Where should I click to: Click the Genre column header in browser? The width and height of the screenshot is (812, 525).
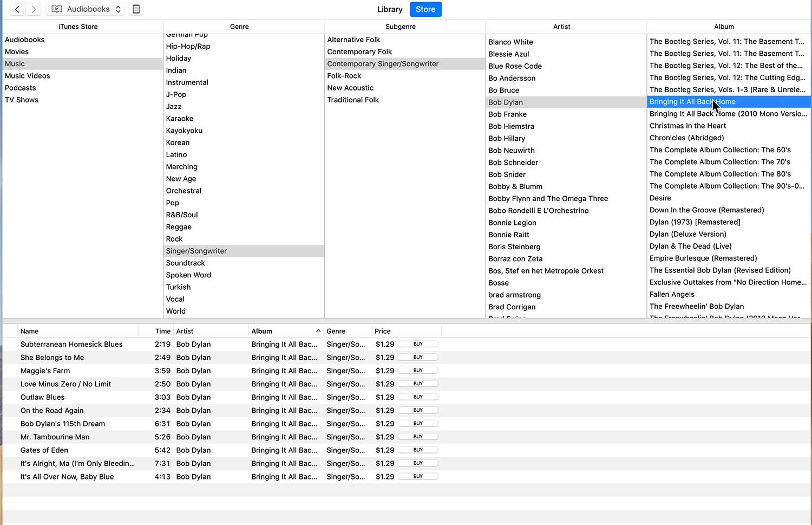(x=239, y=27)
